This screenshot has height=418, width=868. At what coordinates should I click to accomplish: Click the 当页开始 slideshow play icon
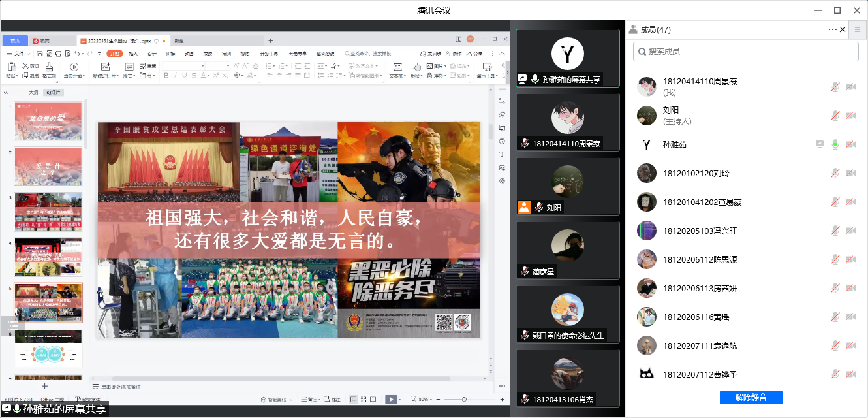tap(74, 66)
